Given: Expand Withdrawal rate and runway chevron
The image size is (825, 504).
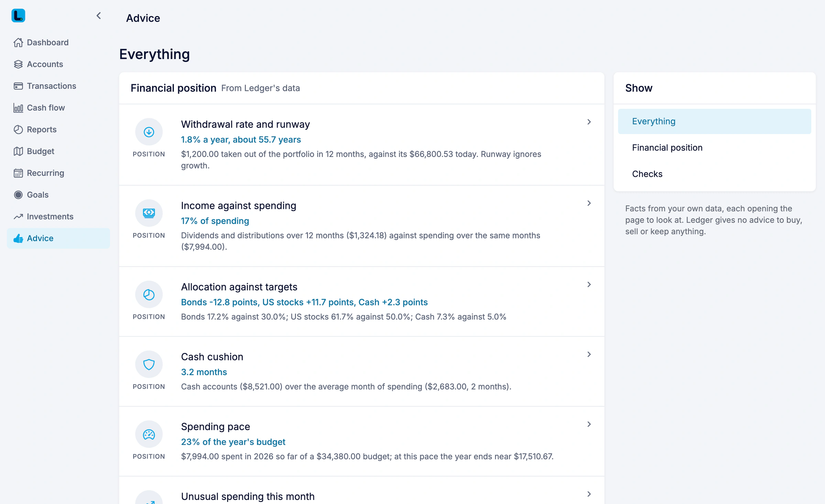Looking at the screenshot, I should 589,122.
